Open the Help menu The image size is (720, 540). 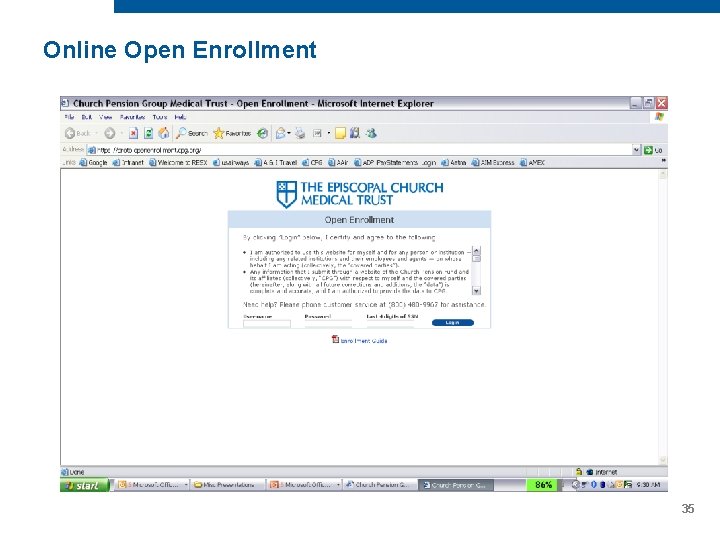pyautogui.click(x=180, y=117)
